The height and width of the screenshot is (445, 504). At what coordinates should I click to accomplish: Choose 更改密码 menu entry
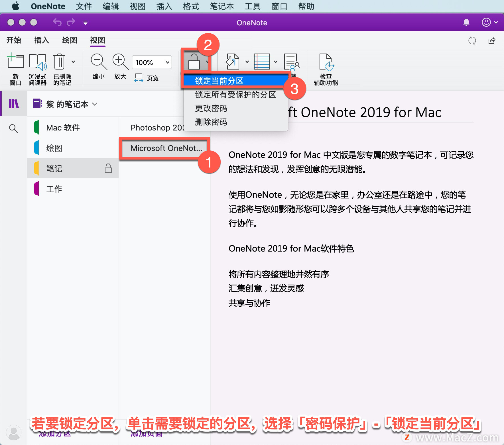coord(235,108)
